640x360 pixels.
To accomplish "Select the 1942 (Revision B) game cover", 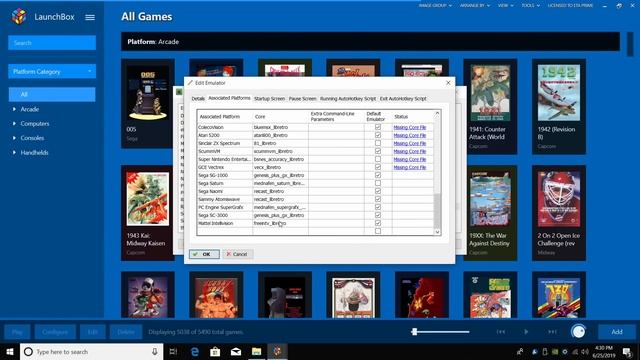I will coord(559,93).
